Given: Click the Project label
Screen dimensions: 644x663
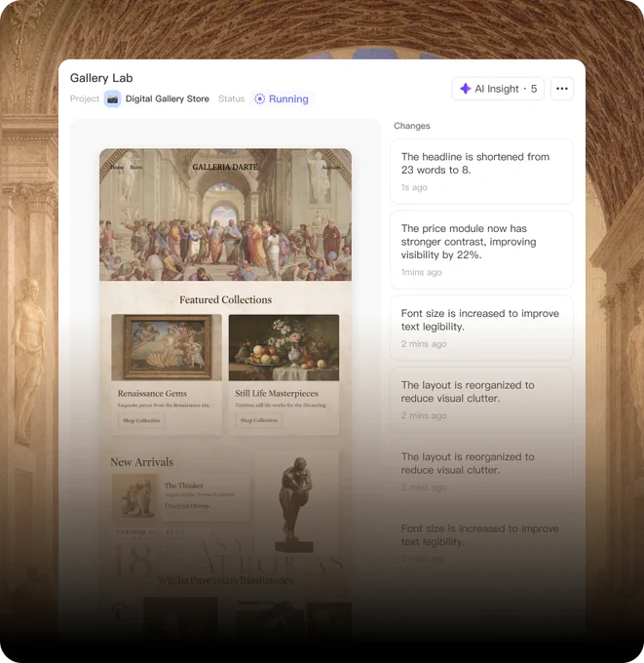Looking at the screenshot, I should click(85, 98).
